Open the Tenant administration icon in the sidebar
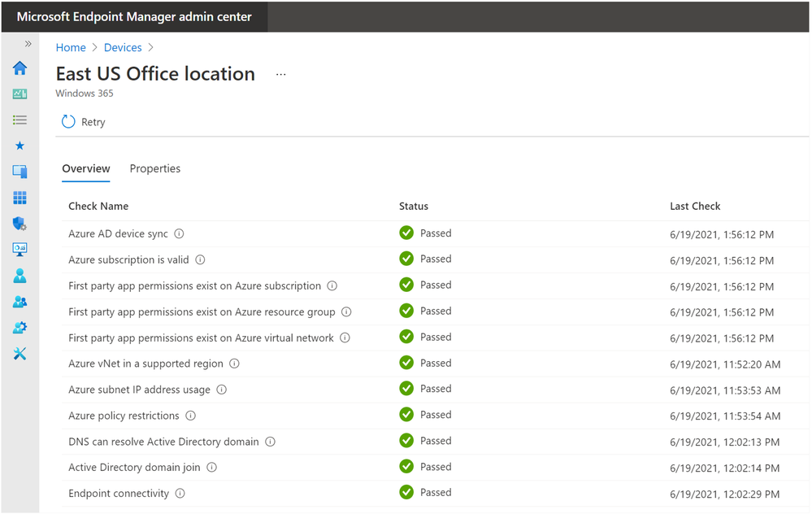The height and width of the screenshot is (514, 812). tap(20, 328)
